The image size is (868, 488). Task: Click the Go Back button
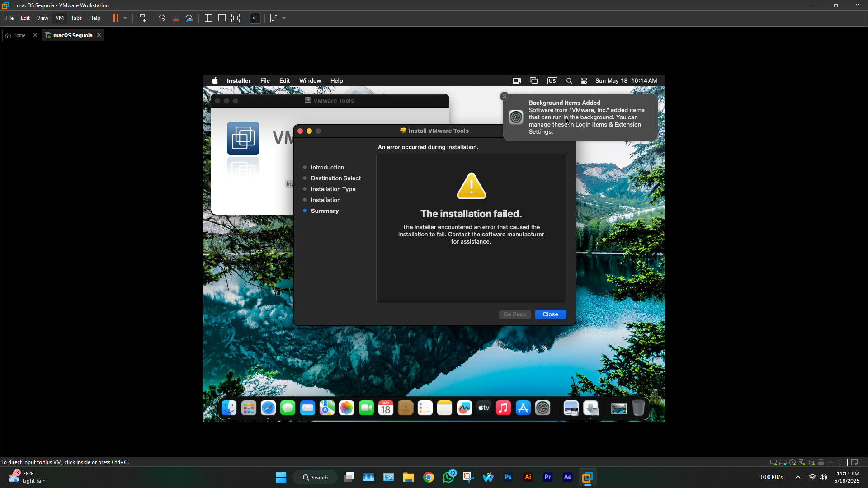click(x=514, y=314)
